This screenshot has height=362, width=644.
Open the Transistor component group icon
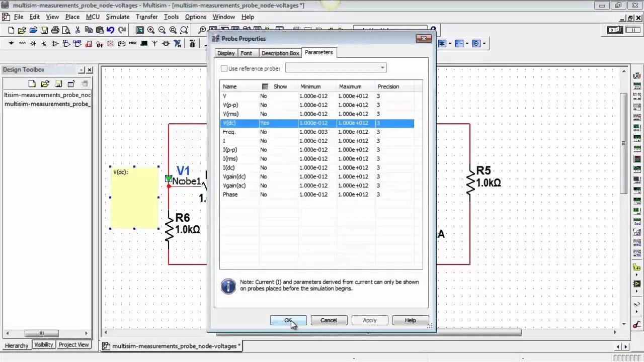44,43
